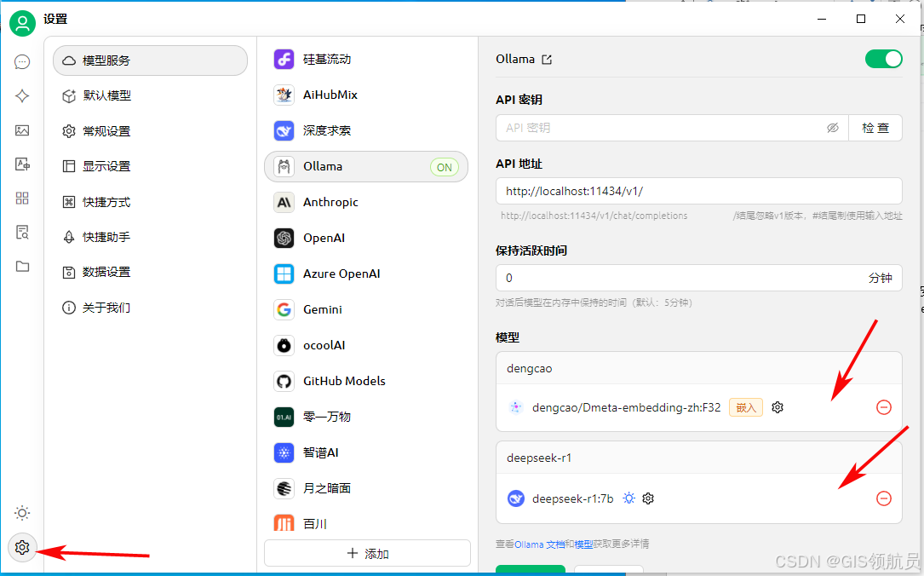This screenshot has height=576, width=924.
Task: Open Ollama website external link icon
Action: [x=547, y=60]
